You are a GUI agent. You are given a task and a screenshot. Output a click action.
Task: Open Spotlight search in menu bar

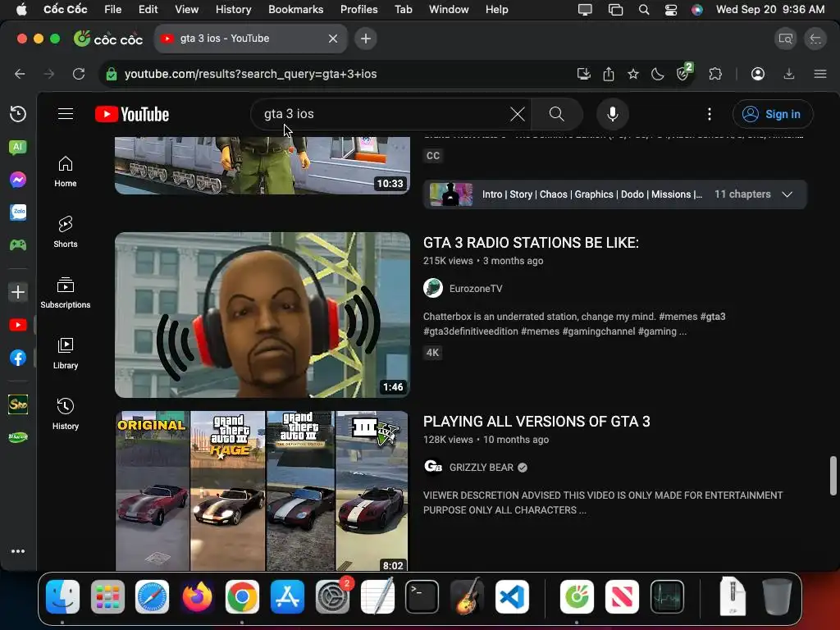click(644, 10)
